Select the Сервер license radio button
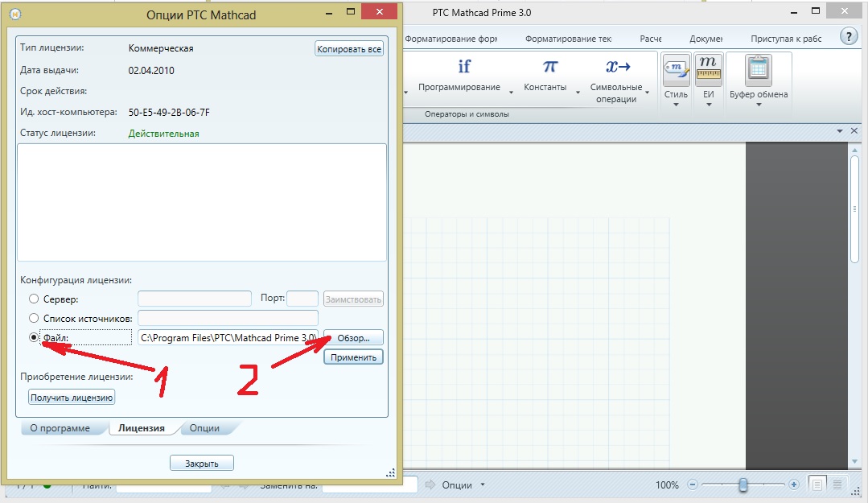The height and width of the screenshot is (503, 868). [34, 299]
